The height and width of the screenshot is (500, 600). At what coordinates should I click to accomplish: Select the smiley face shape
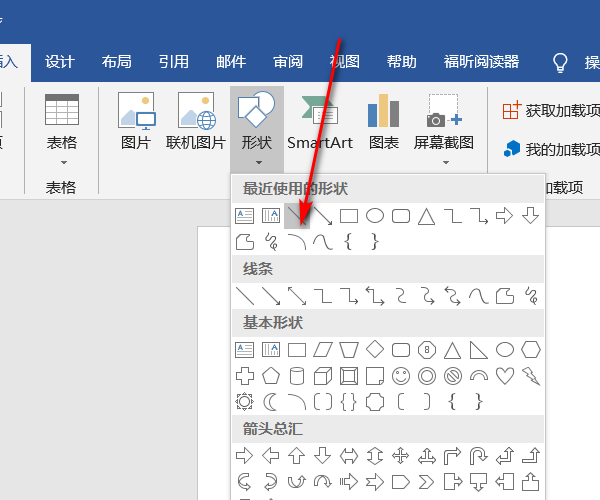point(401,376)
